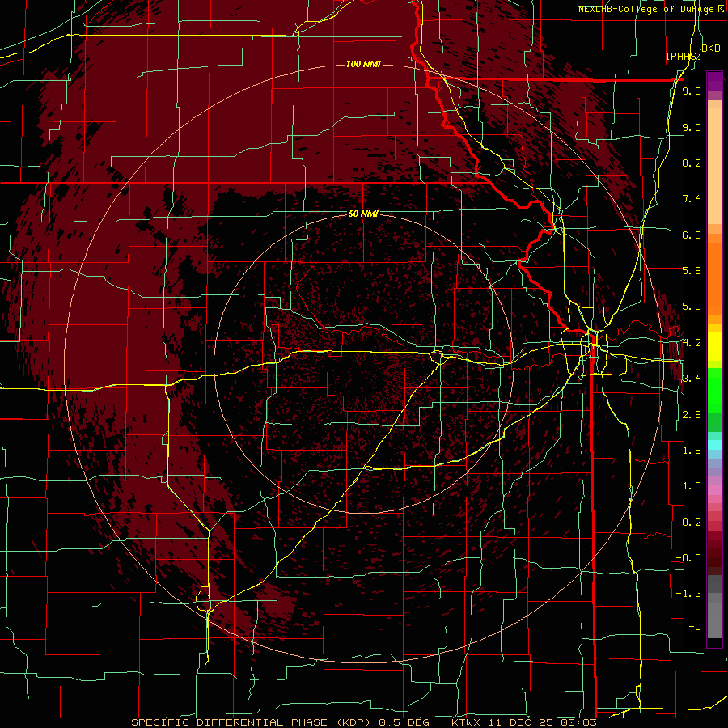Click the '8.2' scale value
This screenshot has height=728, width=728.
pos(692,163)
